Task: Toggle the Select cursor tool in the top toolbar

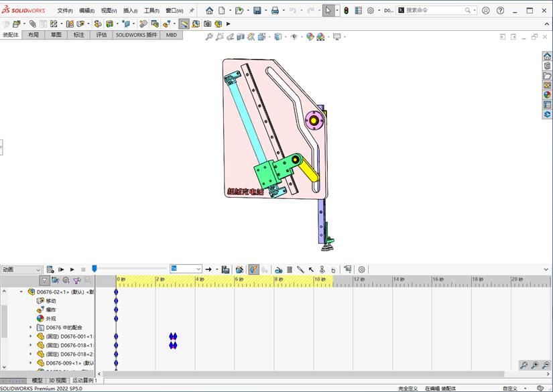Action: click(x=328, y=11)
